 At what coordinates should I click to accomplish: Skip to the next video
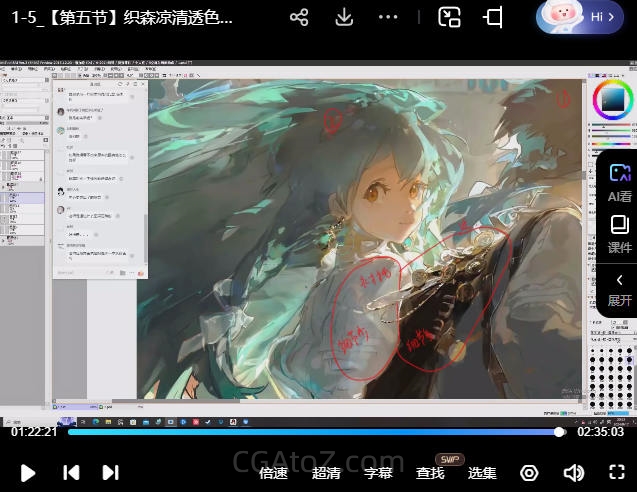tap(111, 473)
